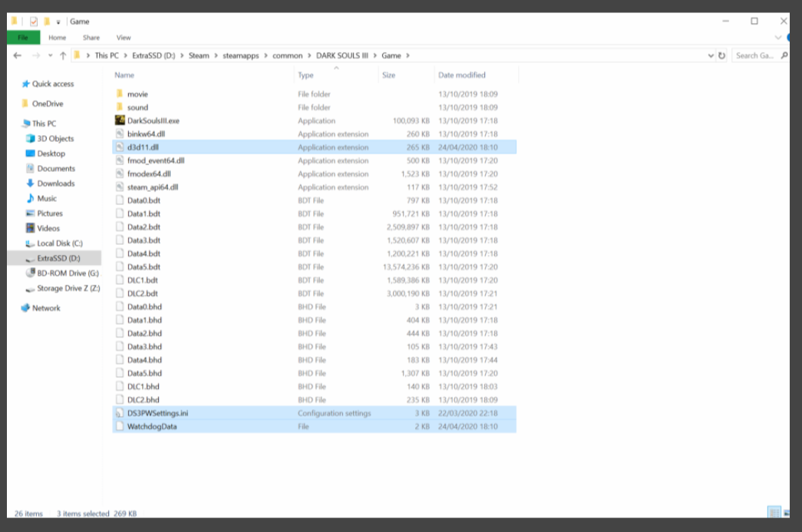
Task: Open the Share ribbon tab
Action: pyautogui.click(x=91, y=38)
